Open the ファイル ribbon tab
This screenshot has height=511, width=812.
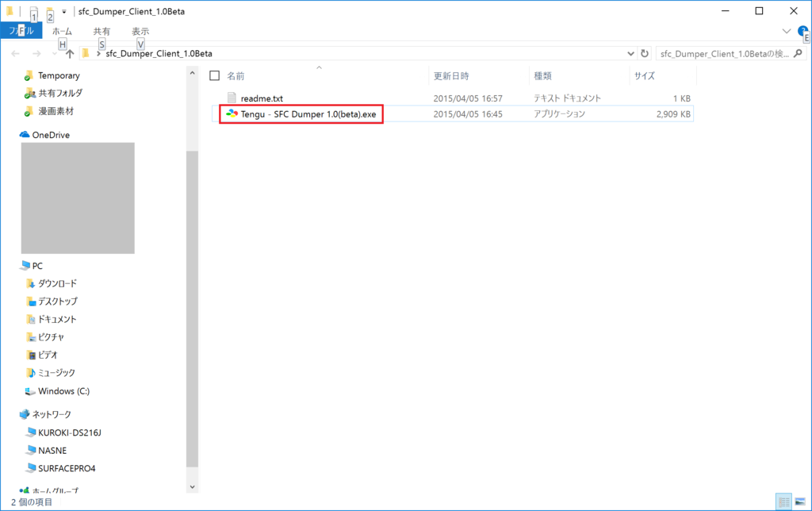click(21, 31)
